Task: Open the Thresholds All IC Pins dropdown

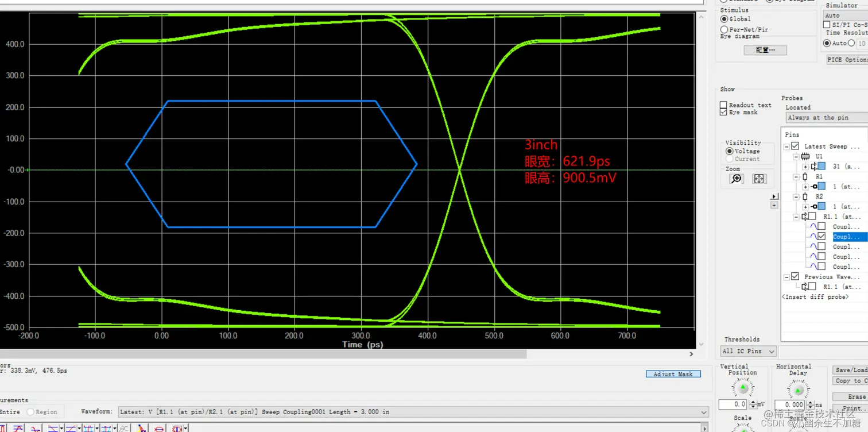Action: [x=749, y=351]
